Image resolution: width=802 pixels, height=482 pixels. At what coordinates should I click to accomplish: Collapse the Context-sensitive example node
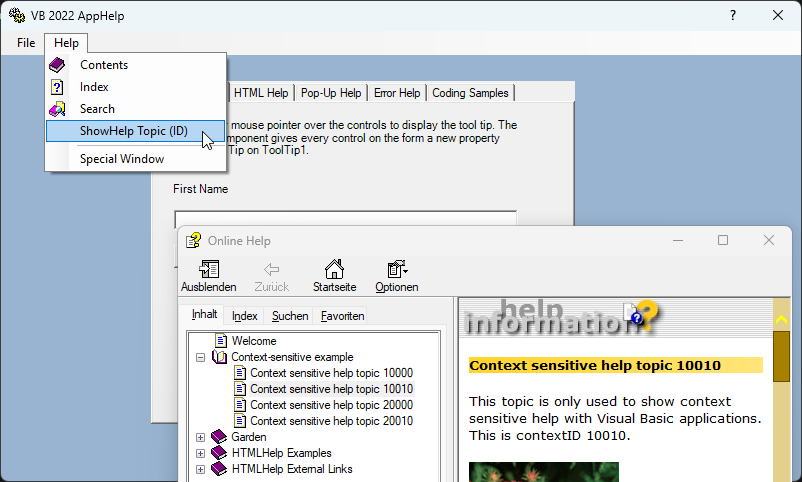201,357
